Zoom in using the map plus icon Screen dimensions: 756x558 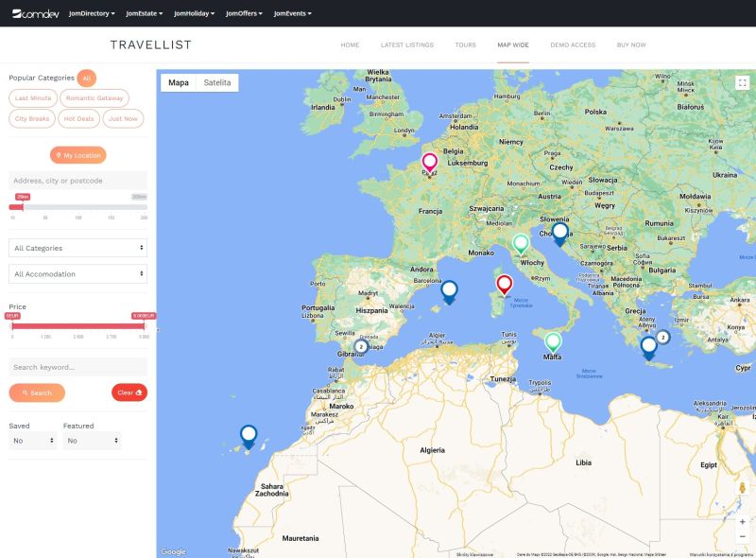pos(742,521)
